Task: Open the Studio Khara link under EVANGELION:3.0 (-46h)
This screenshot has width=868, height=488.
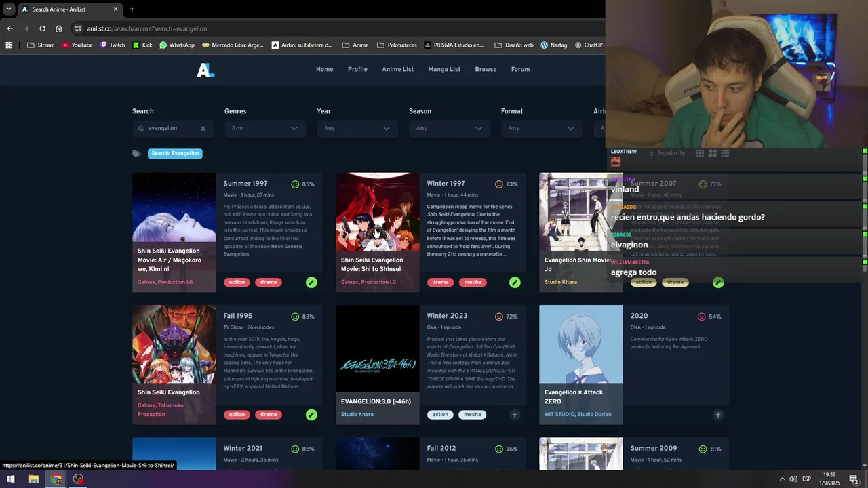Action: (x=357, y=415)
